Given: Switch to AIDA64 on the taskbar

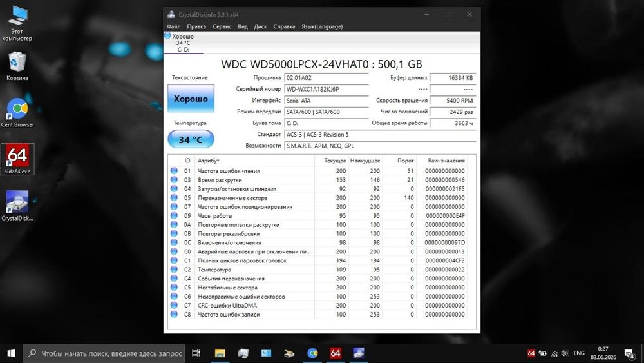Looking at the screenshot, I should tap(336, 353).
